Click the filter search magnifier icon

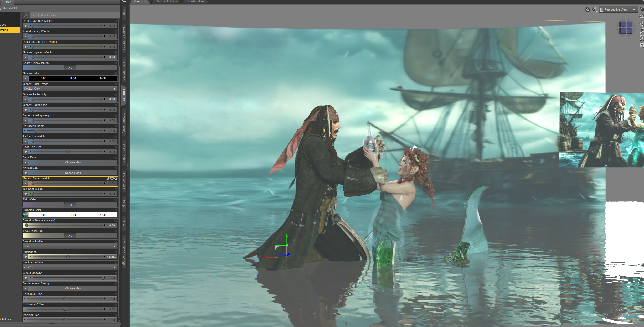(x=26, y=15)
